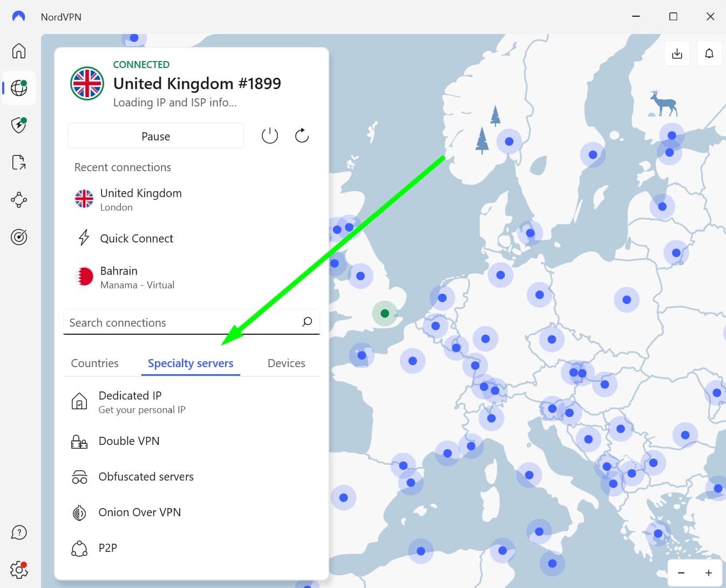Image resolution: width=726 pixels, height=588 pixels.
Task: Click the P2P icon
Action: (79, 549)
